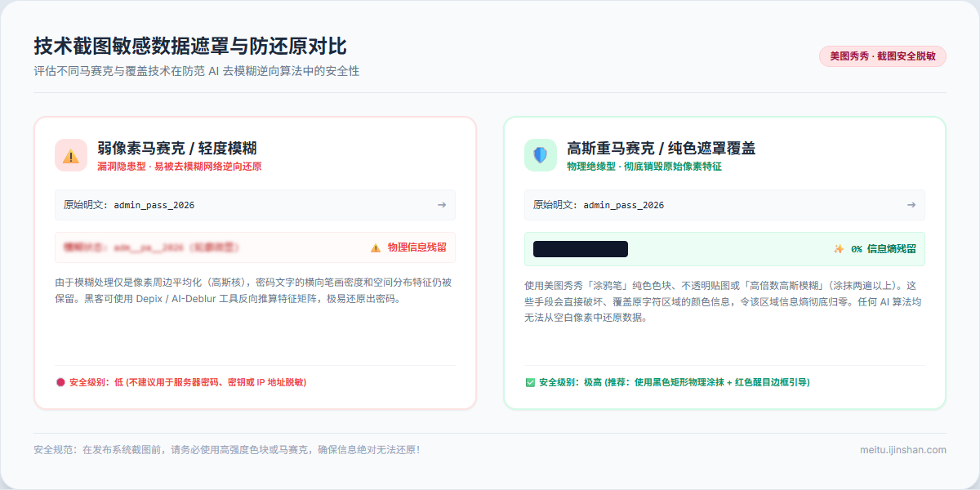Click right card 原始明文: admin_pass_2026 field
Screen dimensions: 980x490
pyautogui.click(x=724, y=205)
